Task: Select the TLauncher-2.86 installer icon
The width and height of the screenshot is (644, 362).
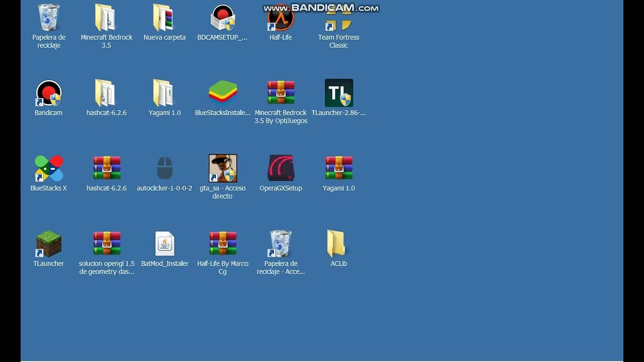Action: (339, 93)
